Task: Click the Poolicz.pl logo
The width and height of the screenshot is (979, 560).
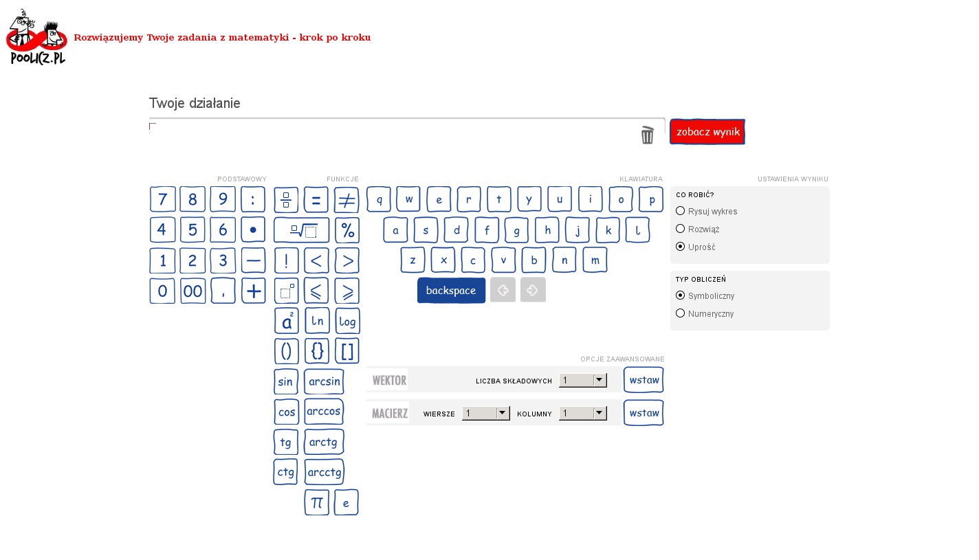Action: pyautogui.click(x=36, y=37)
